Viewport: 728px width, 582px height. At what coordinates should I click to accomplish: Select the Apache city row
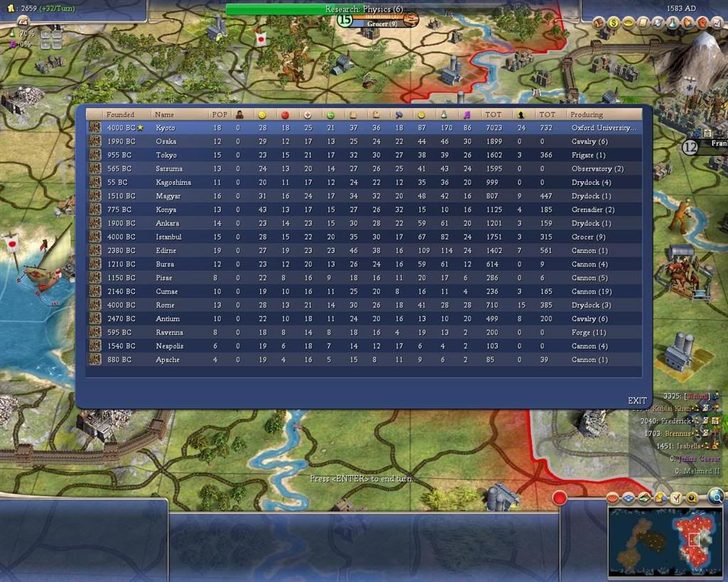click(x=364, y=360)
